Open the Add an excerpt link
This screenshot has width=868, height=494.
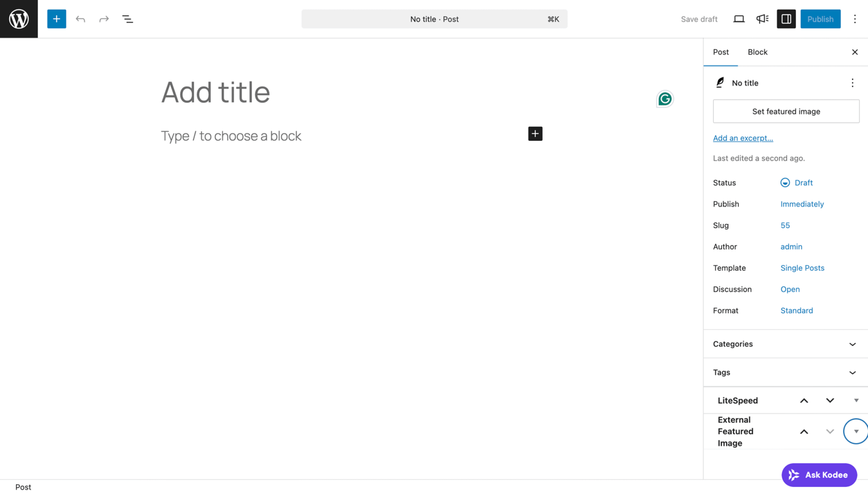tap(743, 138)
